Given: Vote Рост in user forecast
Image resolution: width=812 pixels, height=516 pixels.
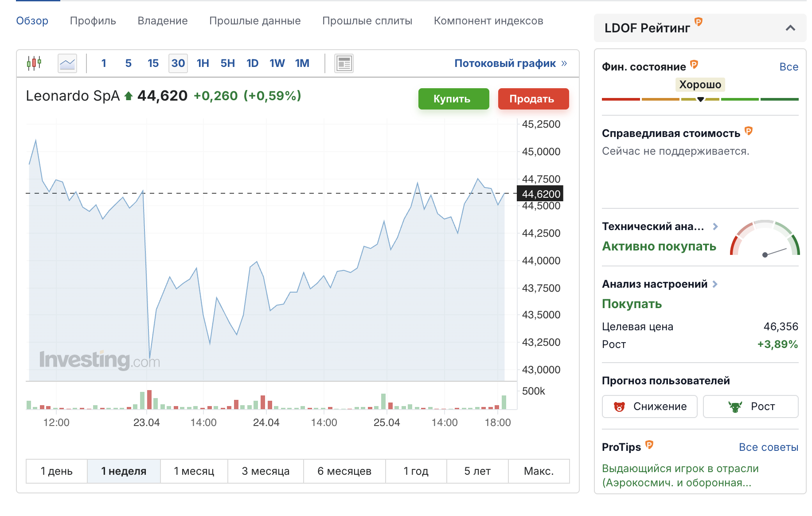Looking at the screenshot, I should (x=751, y=407).
